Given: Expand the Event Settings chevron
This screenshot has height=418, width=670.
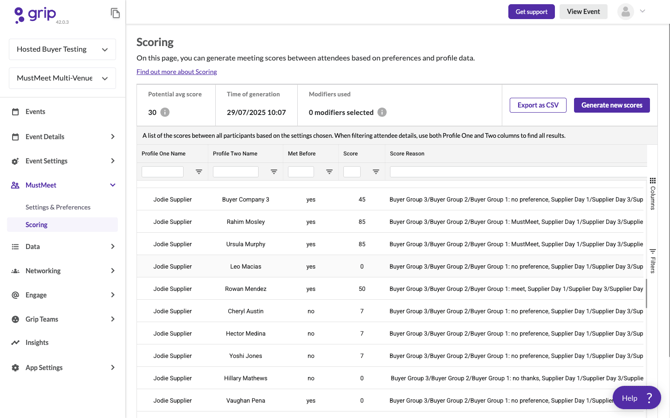Looking at the screenshot, I should 113,161.
